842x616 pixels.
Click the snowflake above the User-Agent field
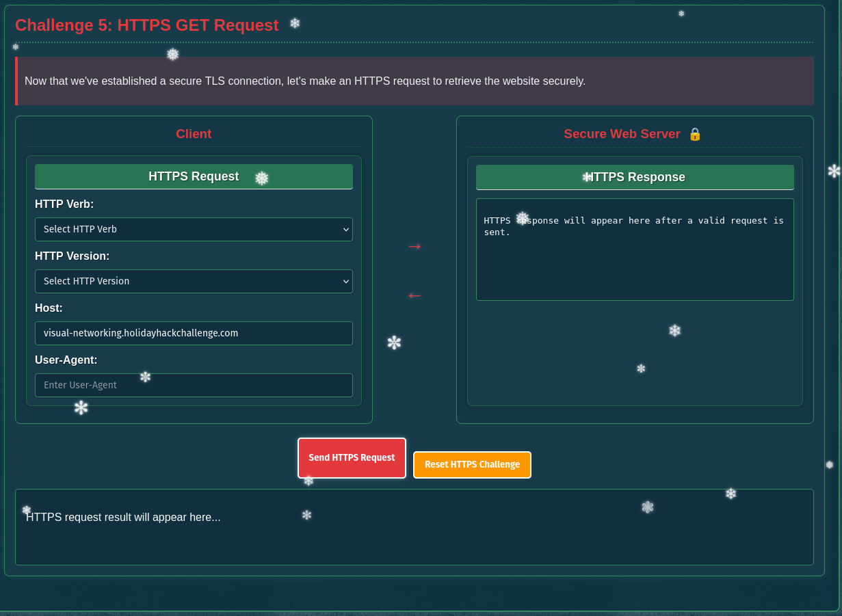pyautogui.click(x=146, y=377)
